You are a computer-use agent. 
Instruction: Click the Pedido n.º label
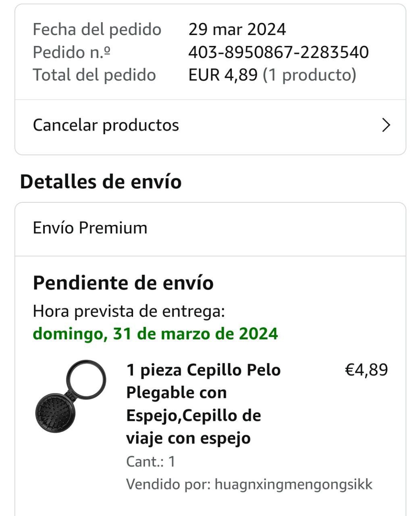72,52
